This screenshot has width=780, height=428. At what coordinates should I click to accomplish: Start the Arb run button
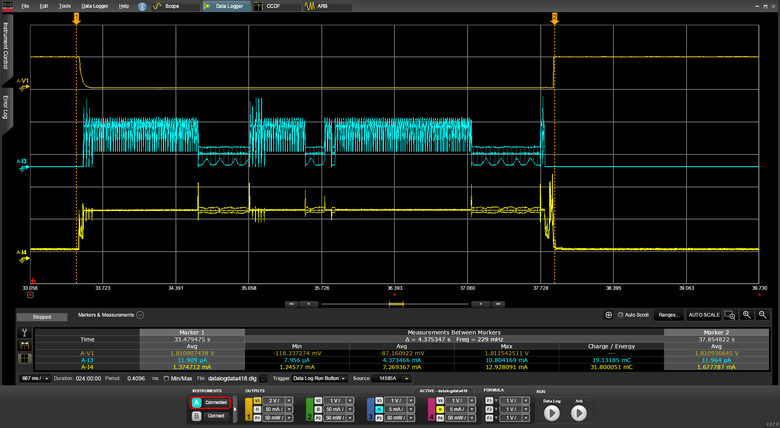(x=579, y=413)
